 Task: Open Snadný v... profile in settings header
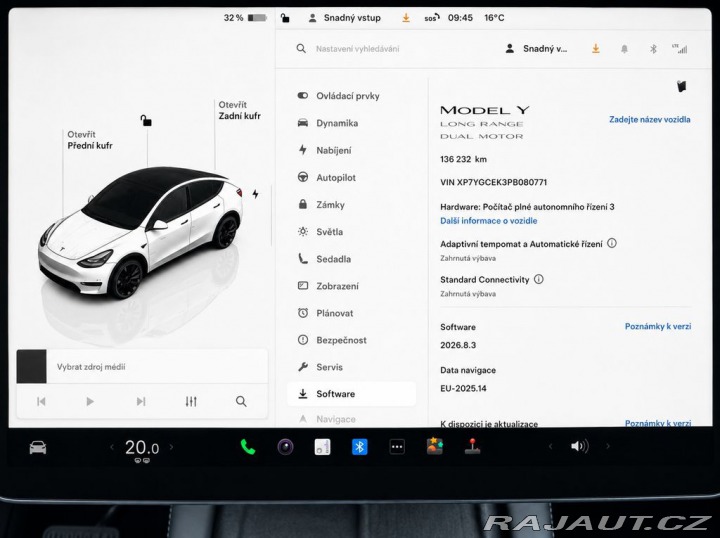pyautogui.click(x=536, y=49)
